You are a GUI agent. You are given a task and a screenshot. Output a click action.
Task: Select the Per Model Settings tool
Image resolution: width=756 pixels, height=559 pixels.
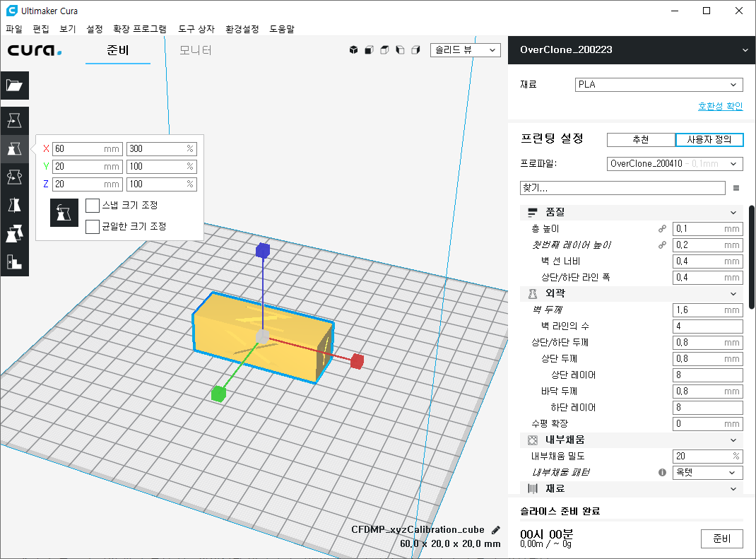[14, 233]
